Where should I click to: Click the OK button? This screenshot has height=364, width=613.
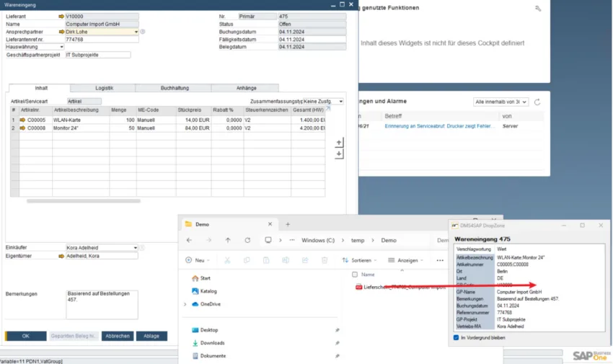pyautogui.click(x=25, y=336)
